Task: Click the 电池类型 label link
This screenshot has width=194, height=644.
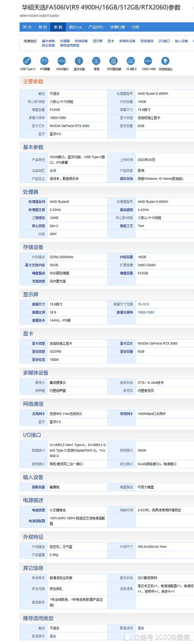Action: [x=38, y=510]
